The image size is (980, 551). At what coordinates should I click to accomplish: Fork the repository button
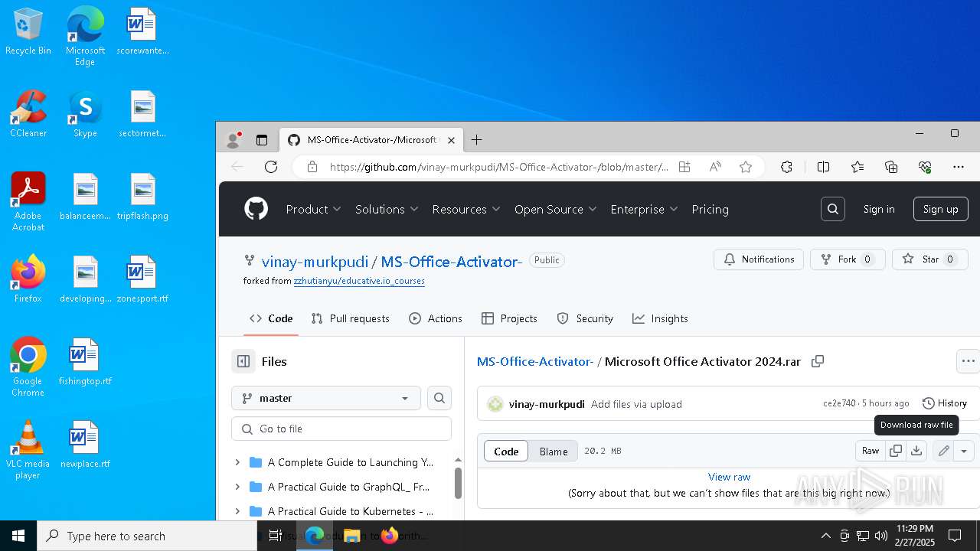click(848, 259)
